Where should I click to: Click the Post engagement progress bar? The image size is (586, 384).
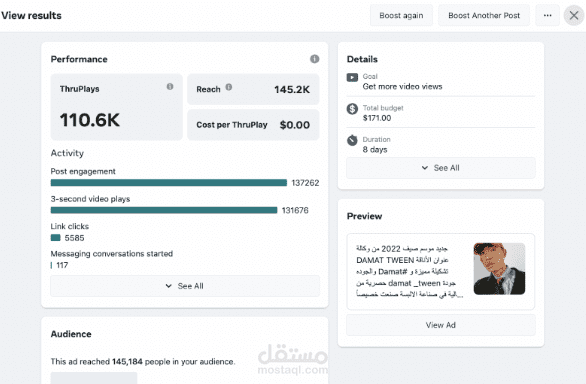tap(169, 182)
